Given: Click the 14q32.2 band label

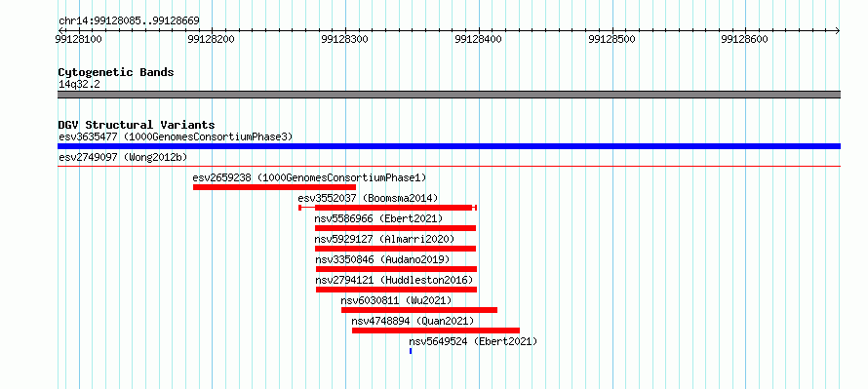Looking at the screenshot, I should (79, 84).
